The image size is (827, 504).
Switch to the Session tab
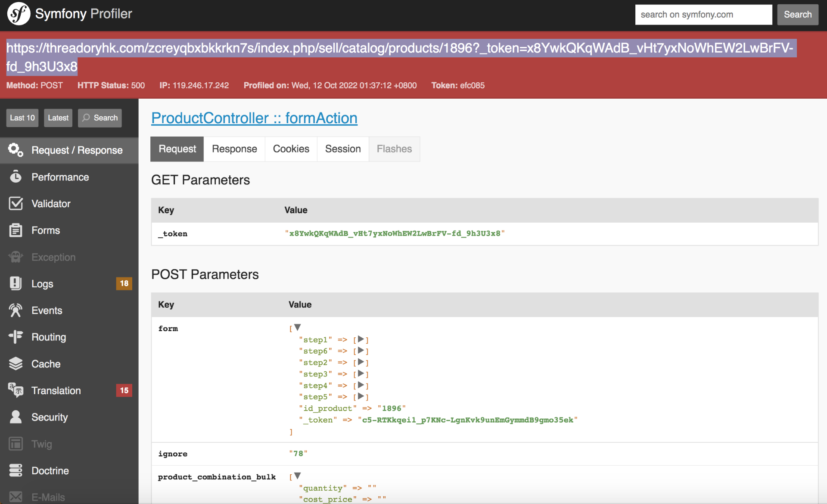tap(343, 149)
